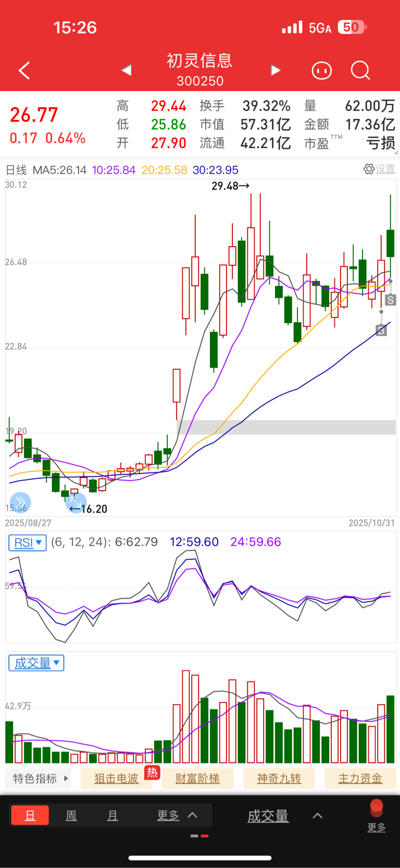400x868 pixels.
Task: Tap the S sell marker on chart
Action: 391,300
